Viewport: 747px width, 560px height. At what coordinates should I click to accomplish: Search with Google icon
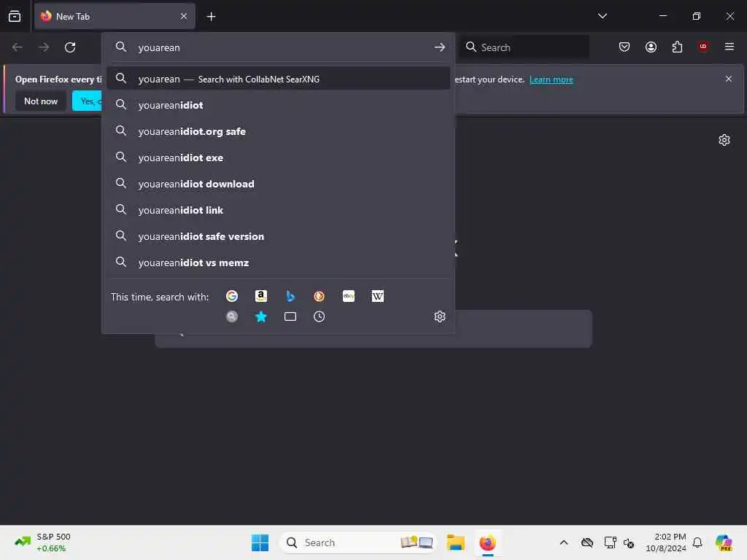pyautogui.click(x=232, y=296)
